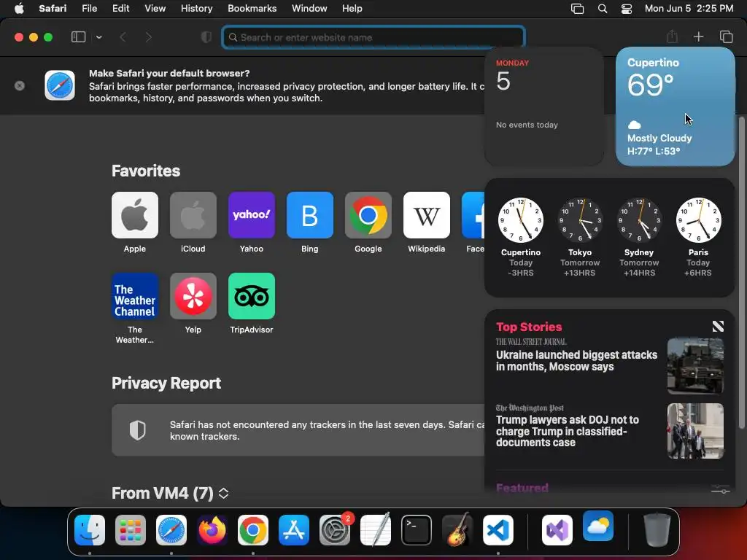Screen dimensions: 747x560
Task: Open GarageBand from the dock
Action: [457, 530]
